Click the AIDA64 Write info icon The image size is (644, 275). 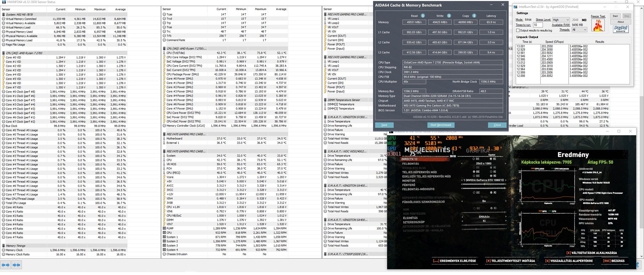click(x=449, y=16)
